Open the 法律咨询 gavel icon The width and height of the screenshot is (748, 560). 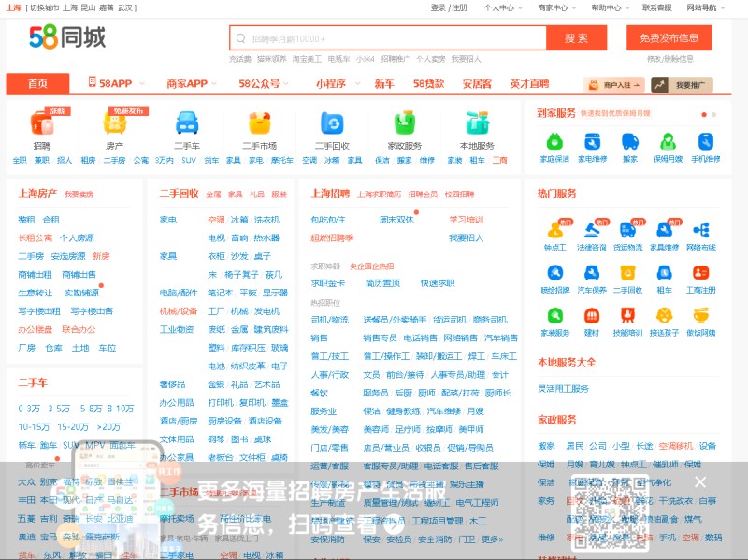tap(592, 230)
